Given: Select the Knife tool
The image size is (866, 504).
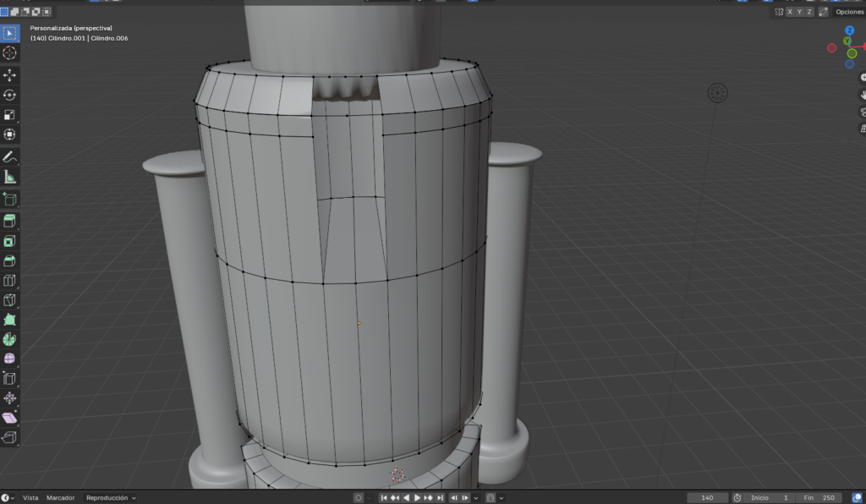Looking at the screenshot, I should point(10,300).
